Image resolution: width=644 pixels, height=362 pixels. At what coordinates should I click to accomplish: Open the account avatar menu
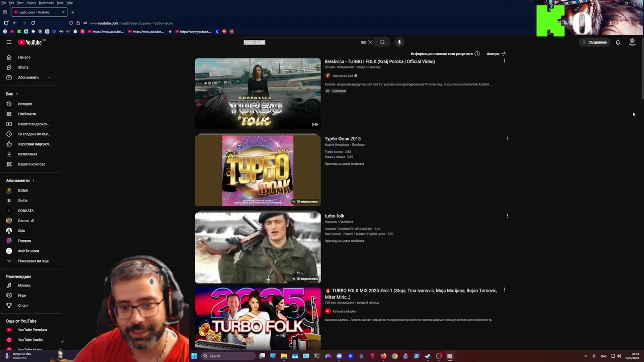point(632,42)
